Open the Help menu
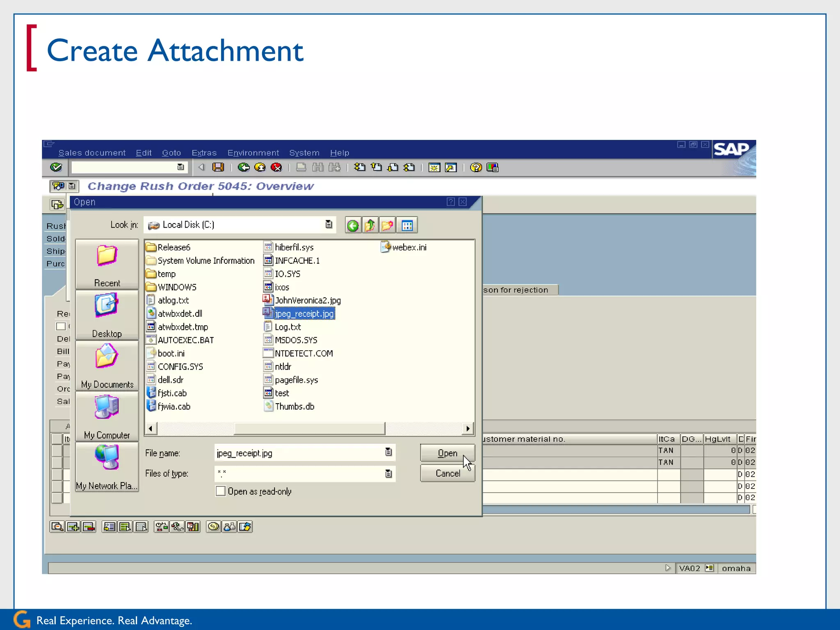 tap(340, 153)
